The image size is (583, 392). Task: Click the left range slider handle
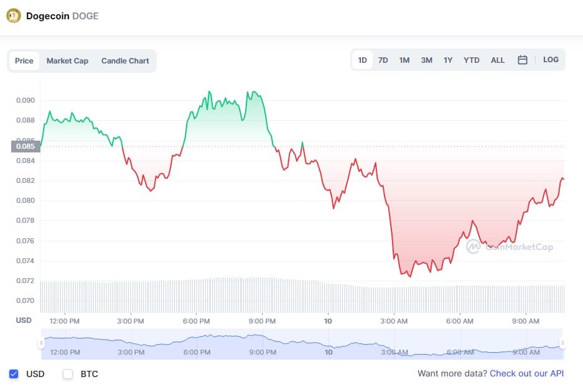tap(41, 343)
